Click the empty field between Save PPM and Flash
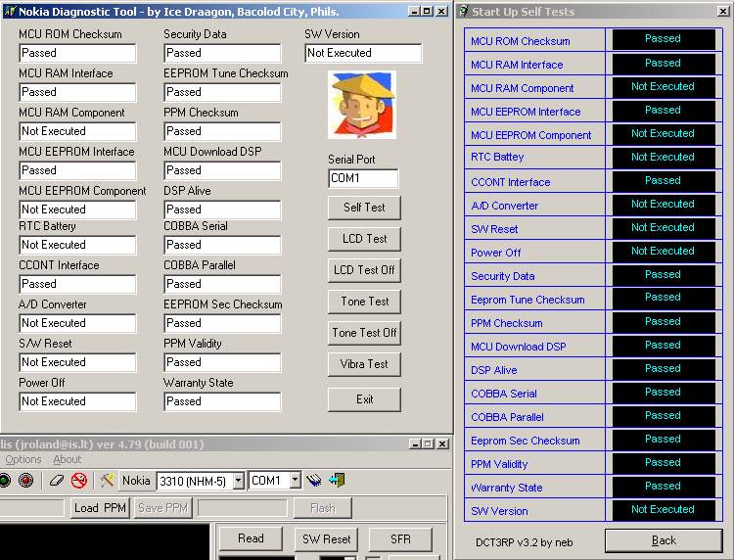The height and width of the screenshot is (560, 734). (x=242, y=508)
